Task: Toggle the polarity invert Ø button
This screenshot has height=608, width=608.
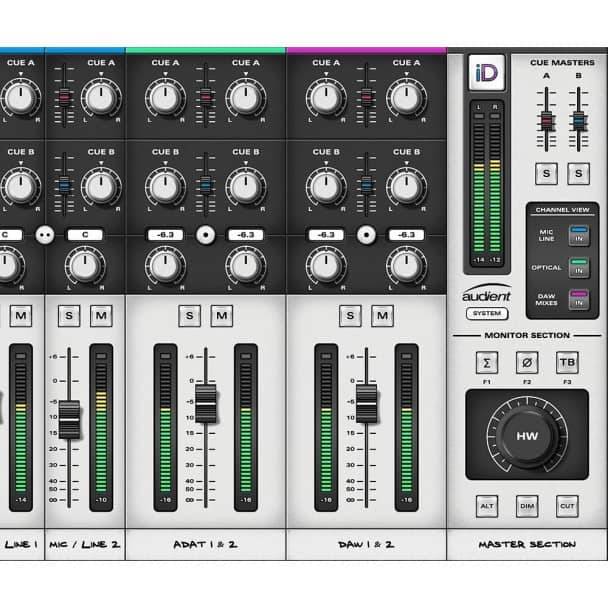Action: pyautogui.click(x=526, y=362)
